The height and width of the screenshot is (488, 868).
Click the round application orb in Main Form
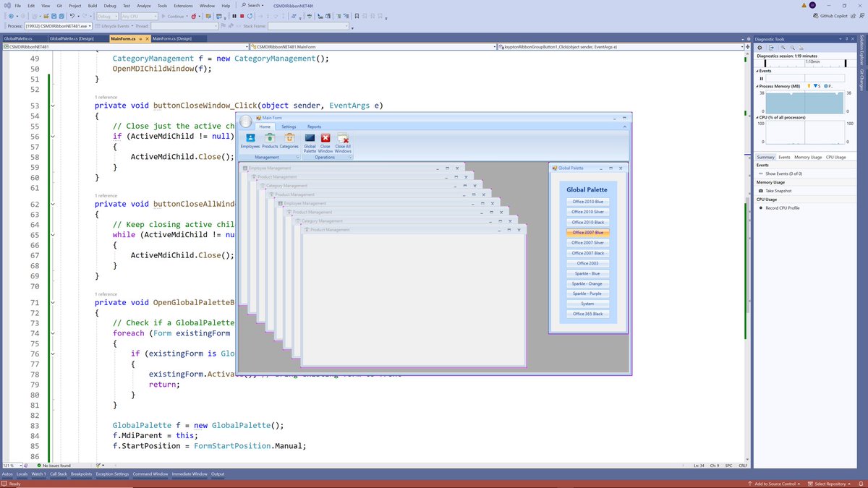(x=246, y=121)
